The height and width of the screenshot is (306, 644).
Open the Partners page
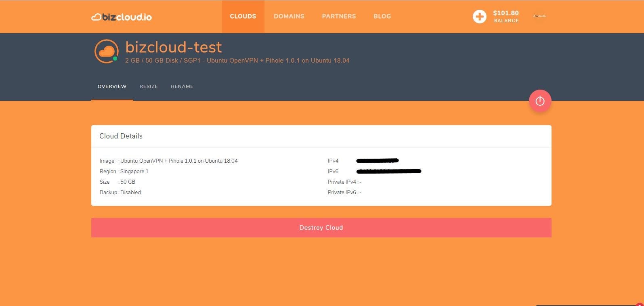(339, 17)
